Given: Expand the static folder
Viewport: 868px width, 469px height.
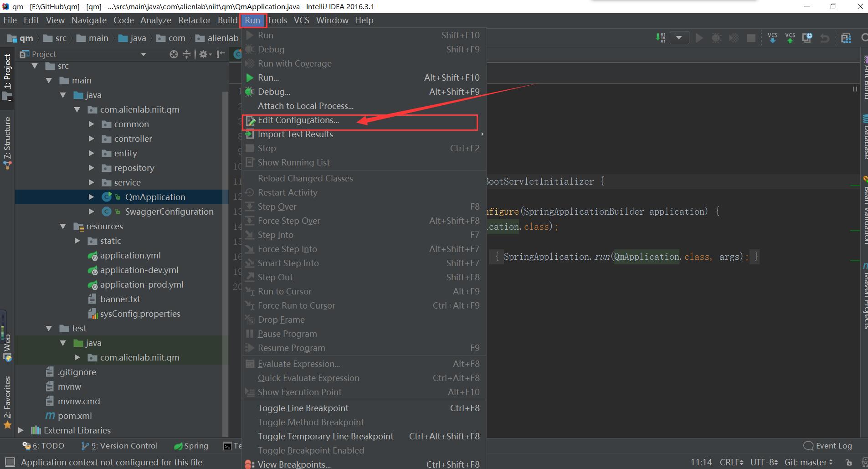Looking at the screenshot, I should coord(77,241).
